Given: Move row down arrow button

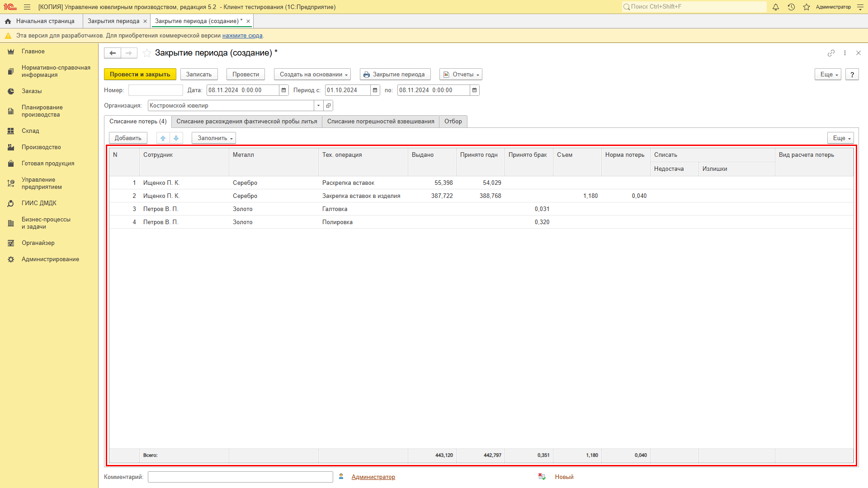Looking at the screenshot, I should click(176, 138).
